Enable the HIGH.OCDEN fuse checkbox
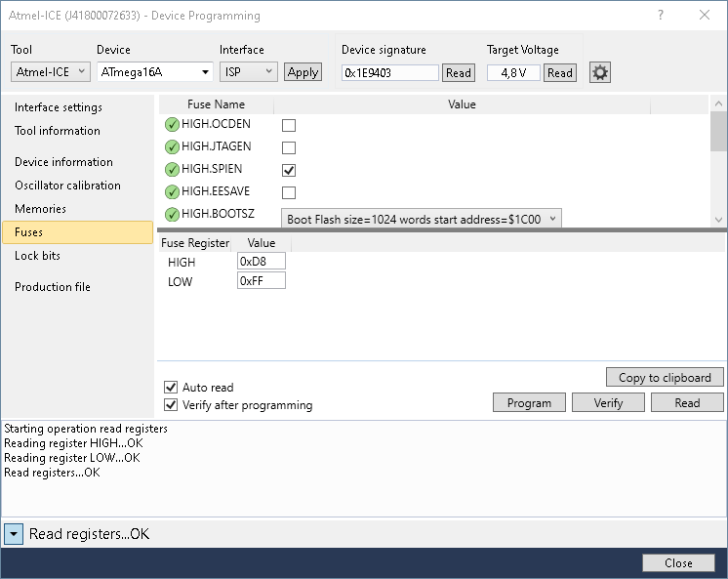Image resolution: width=728 pixels, height=579 pixels. coord(289,125)
